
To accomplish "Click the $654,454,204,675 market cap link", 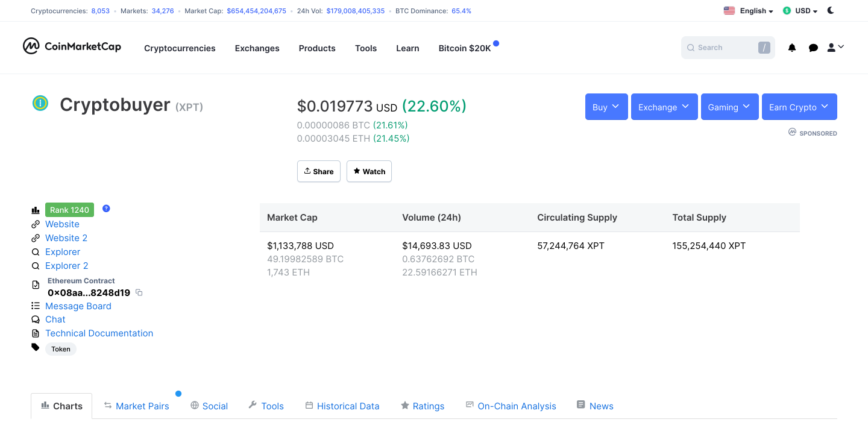I will (257, 11).
